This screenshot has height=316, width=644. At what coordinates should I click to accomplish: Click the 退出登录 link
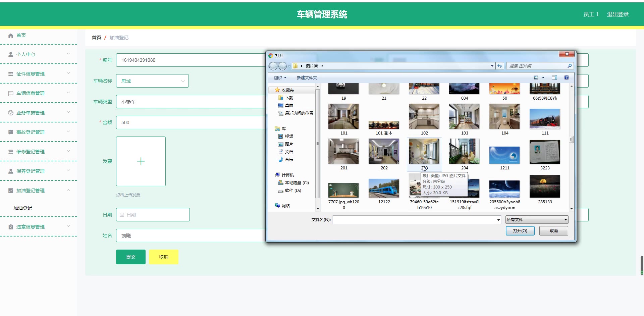click(618, 14)
